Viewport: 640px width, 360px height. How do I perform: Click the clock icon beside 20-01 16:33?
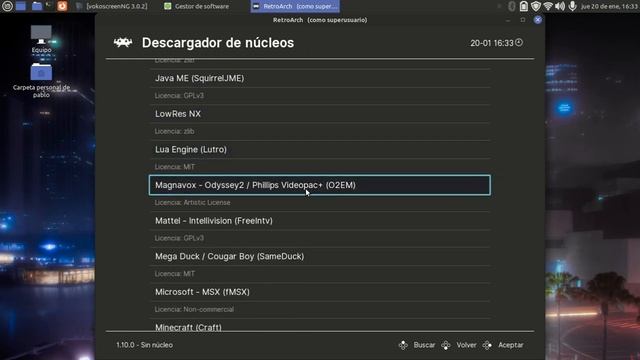pyautogui.click(x=519, y=42)
